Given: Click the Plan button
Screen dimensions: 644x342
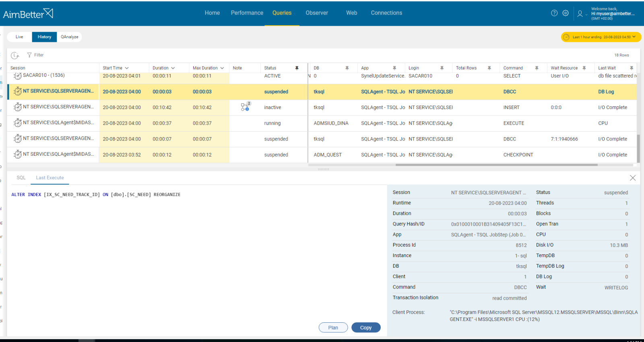Looking at the screenshot, I should pos(333,328).
